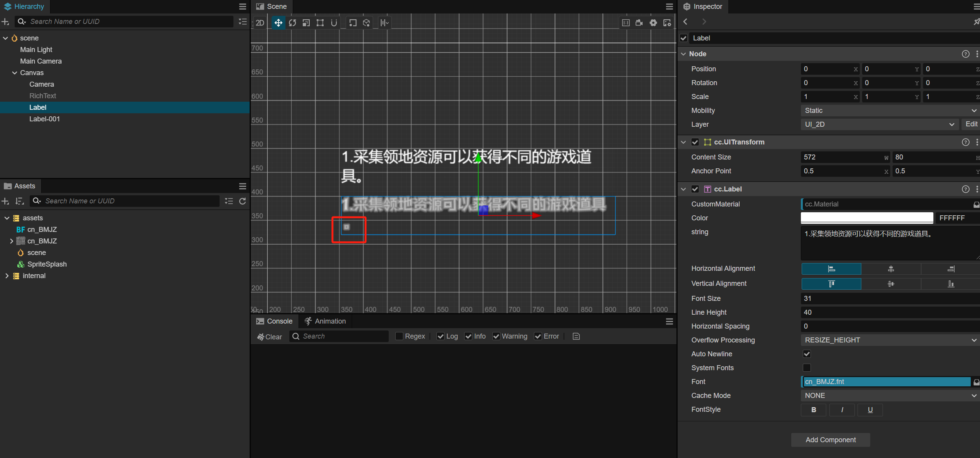Image resolution: width=980 pixels, height=458 pixels.
Task: Open the label Color swatch
Action: tap(867, 218)
